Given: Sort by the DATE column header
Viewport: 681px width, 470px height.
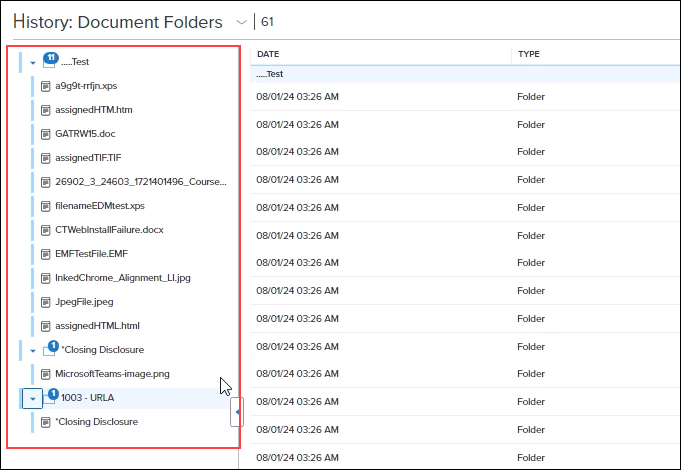Looking at the screenshot, I should 268,54.
